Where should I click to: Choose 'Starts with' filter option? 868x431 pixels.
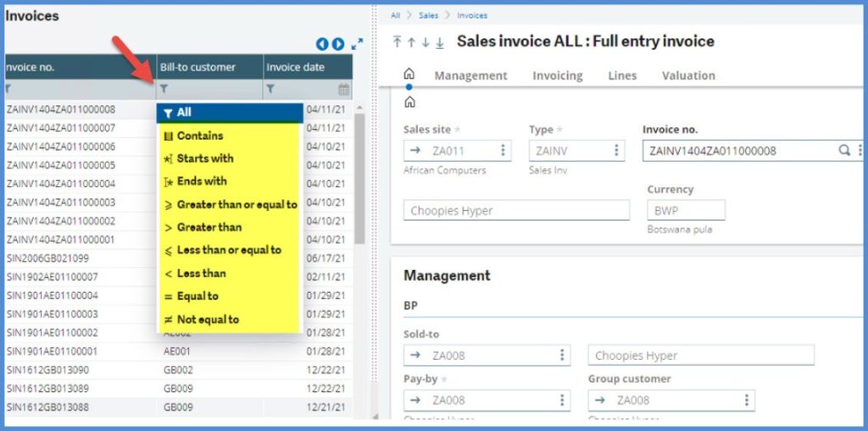click(204, 158)
